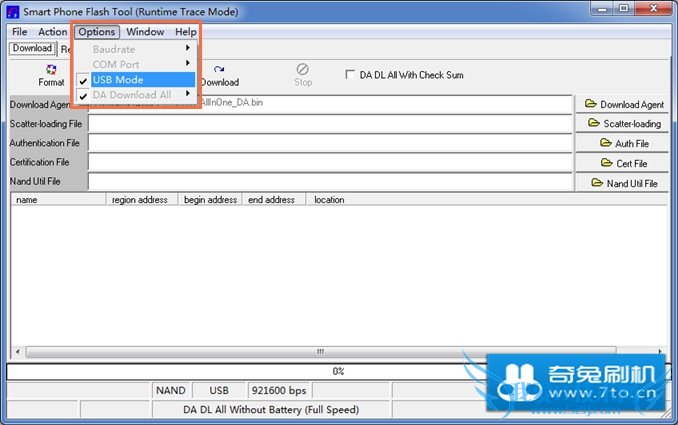Screen dimensions: 678x425
Task: Switch to the Download tab
Action: pos(32,48)
